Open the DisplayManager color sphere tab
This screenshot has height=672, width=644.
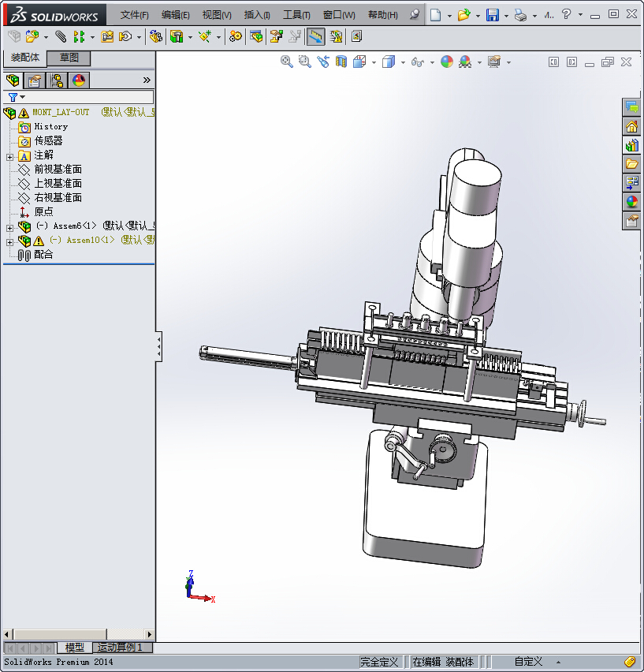point(79,80)
